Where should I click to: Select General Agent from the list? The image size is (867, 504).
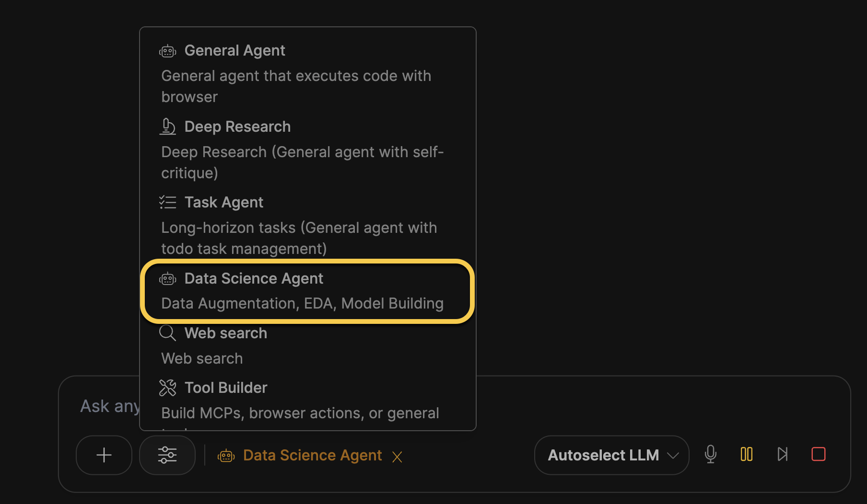(235, 51)
